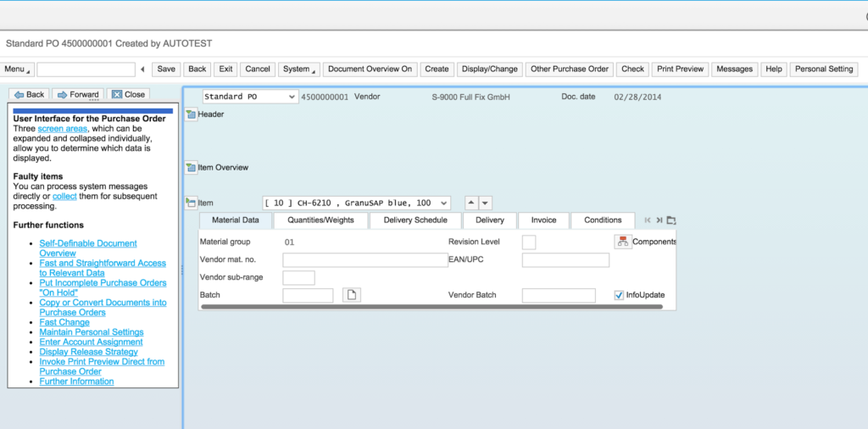Image resolution: width=868 pixels, height=429 pixels.
Task: Select the Delivery tab
Action: coord(489,220)
